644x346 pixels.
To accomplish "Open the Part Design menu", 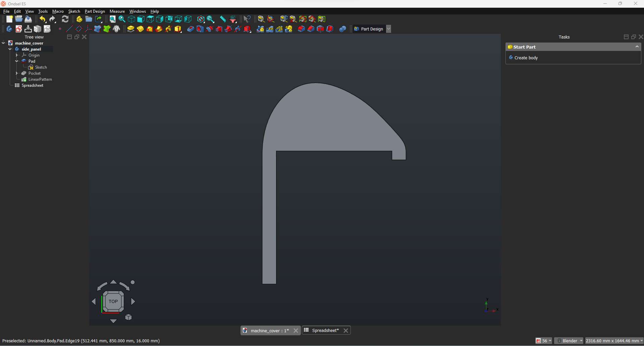I will tap(95, 11).
